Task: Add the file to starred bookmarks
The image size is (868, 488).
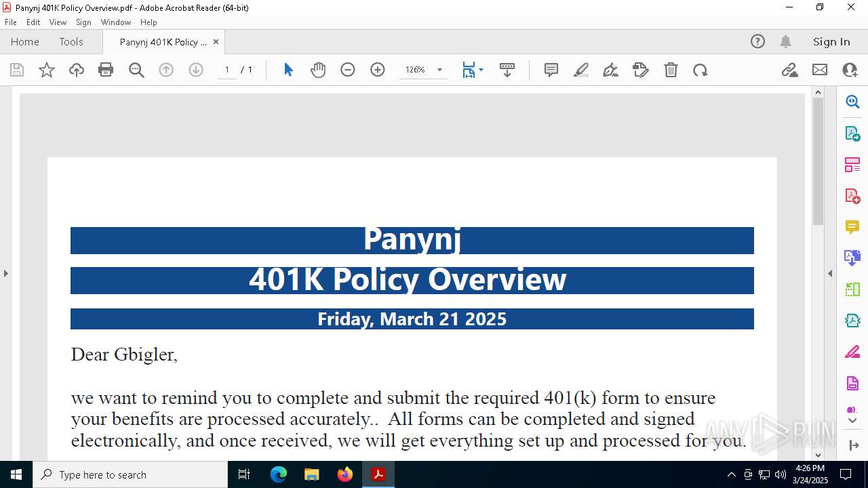Action: pos(47,70)
